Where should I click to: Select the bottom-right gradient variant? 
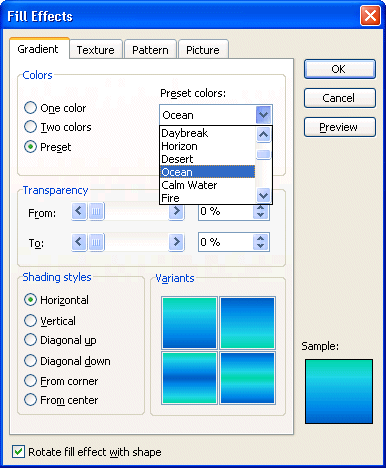coord(247,378)
